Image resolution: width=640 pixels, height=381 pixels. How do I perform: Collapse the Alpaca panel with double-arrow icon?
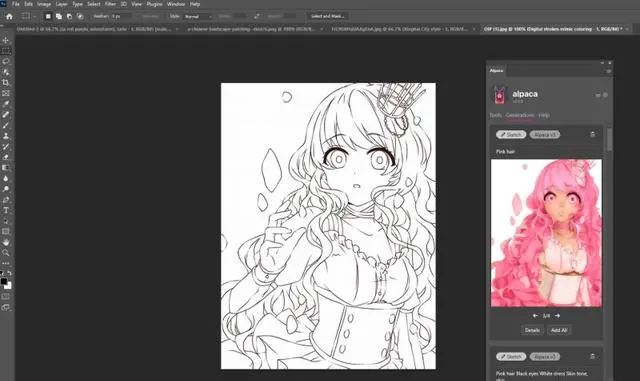pyautogui.click(x=602, y=63)
